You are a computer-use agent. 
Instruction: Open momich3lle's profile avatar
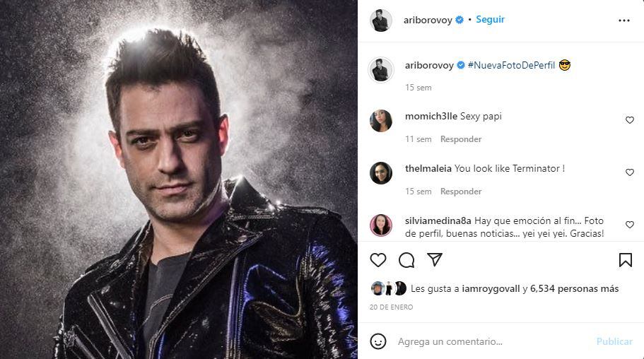pyautogui.click(x=381, y=120)
